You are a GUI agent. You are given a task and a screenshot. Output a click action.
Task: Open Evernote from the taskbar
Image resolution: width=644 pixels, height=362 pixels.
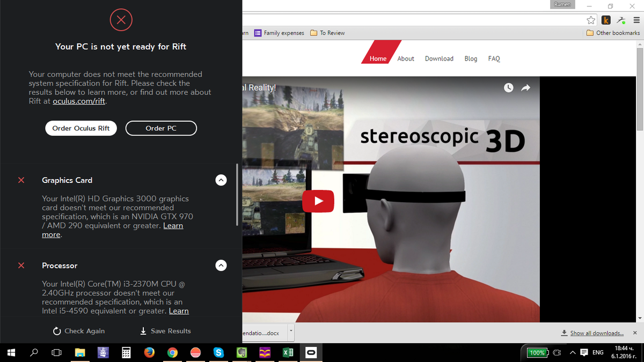coord(241,353)
